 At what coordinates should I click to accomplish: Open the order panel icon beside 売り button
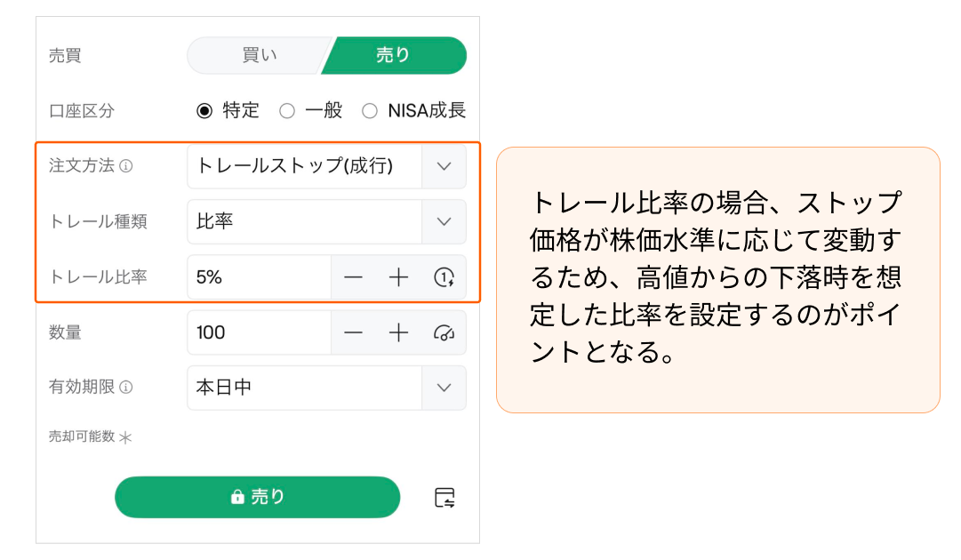[444, 498]
